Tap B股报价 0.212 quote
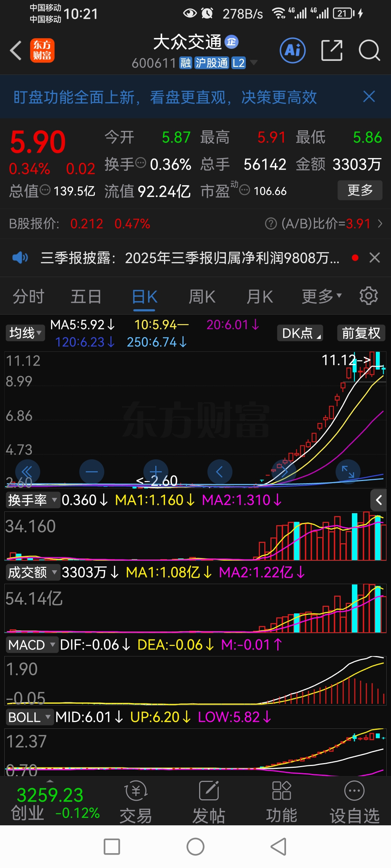The height and width of the screenshot is (868, 391). click(87, 224)
